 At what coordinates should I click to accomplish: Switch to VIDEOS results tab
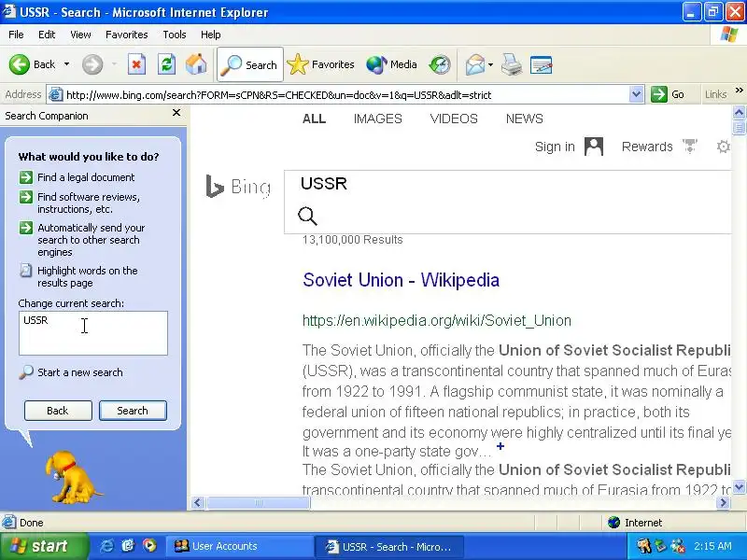[x=454, y=119]
